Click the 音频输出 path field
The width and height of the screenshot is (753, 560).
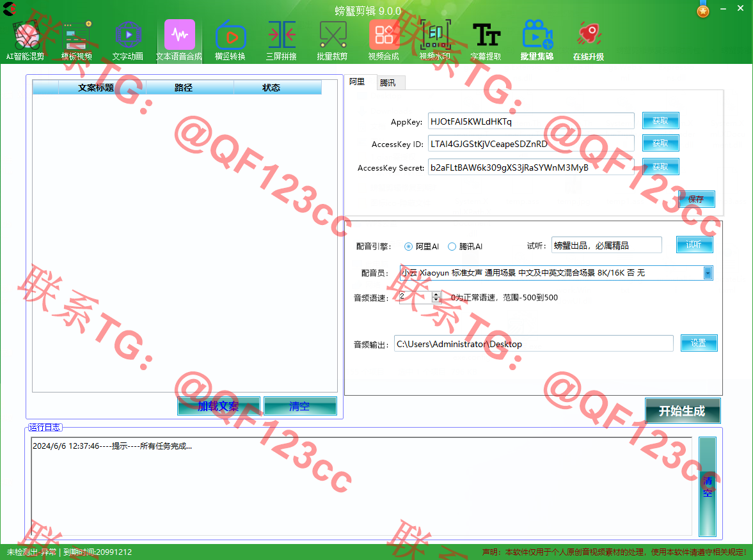pos(534,343)
